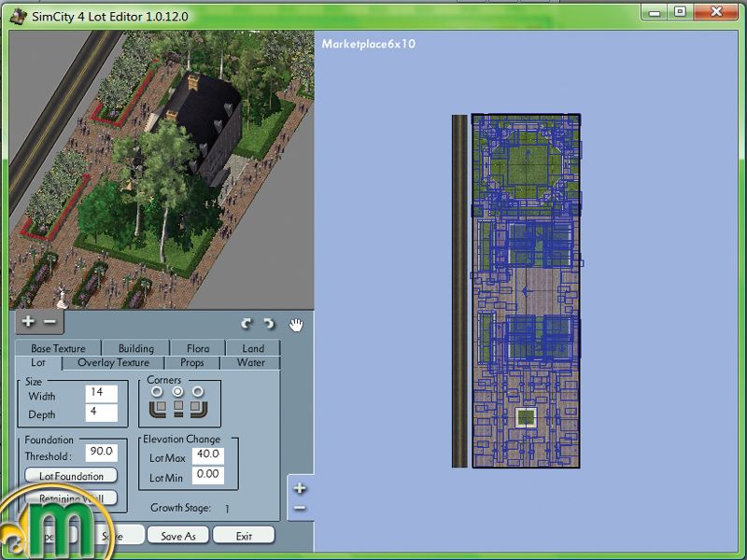Viewport: 747px width, 560px height.
Task: Select the Lot tab
Action: tap(38, 363)
